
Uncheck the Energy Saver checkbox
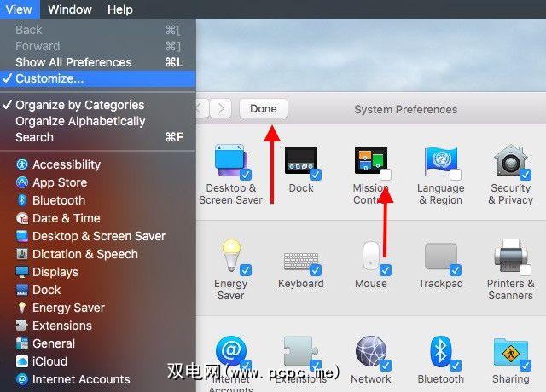pyautogui.click(x=246, y=270)
